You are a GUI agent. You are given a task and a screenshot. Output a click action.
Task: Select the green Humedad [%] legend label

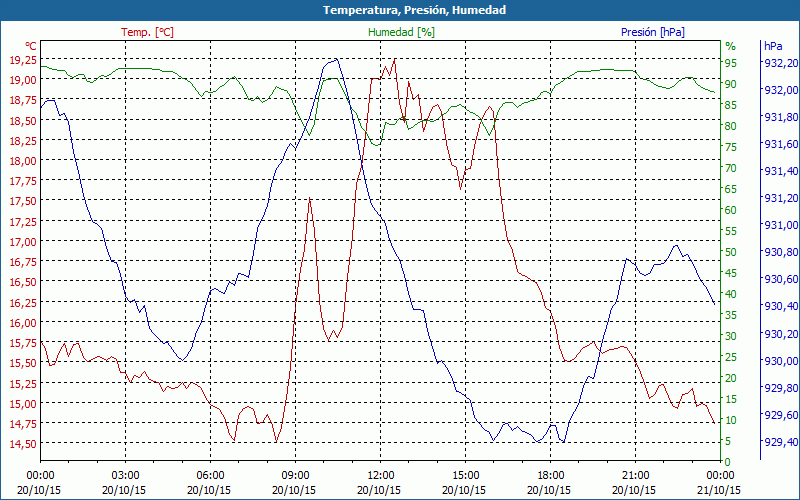(x=402, y=32)
